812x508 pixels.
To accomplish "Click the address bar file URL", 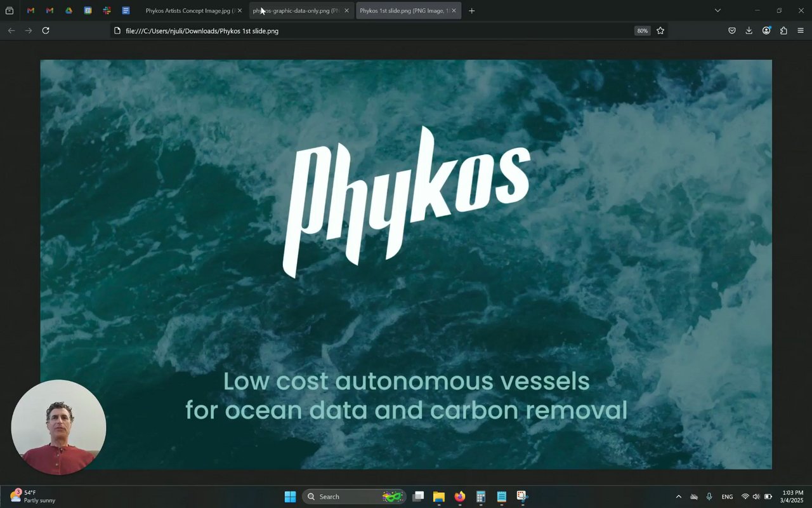I will pyautogui.click(x=202, y=30).
